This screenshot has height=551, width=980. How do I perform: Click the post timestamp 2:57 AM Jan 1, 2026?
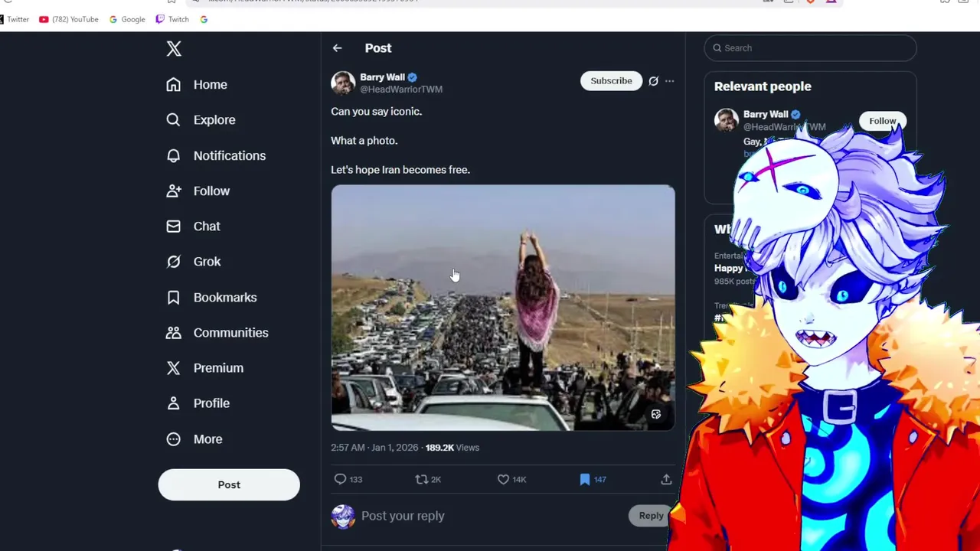coord(374,448)
